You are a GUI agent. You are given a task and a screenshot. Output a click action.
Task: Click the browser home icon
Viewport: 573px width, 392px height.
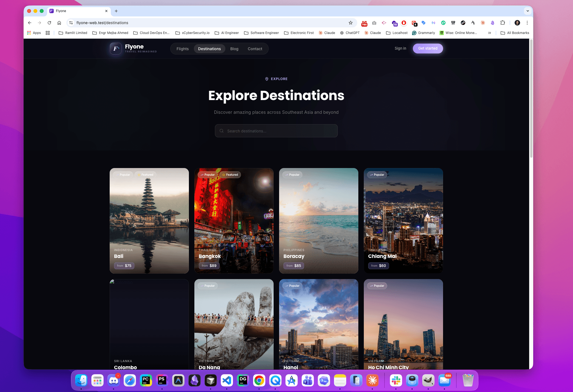pos(59,23)
